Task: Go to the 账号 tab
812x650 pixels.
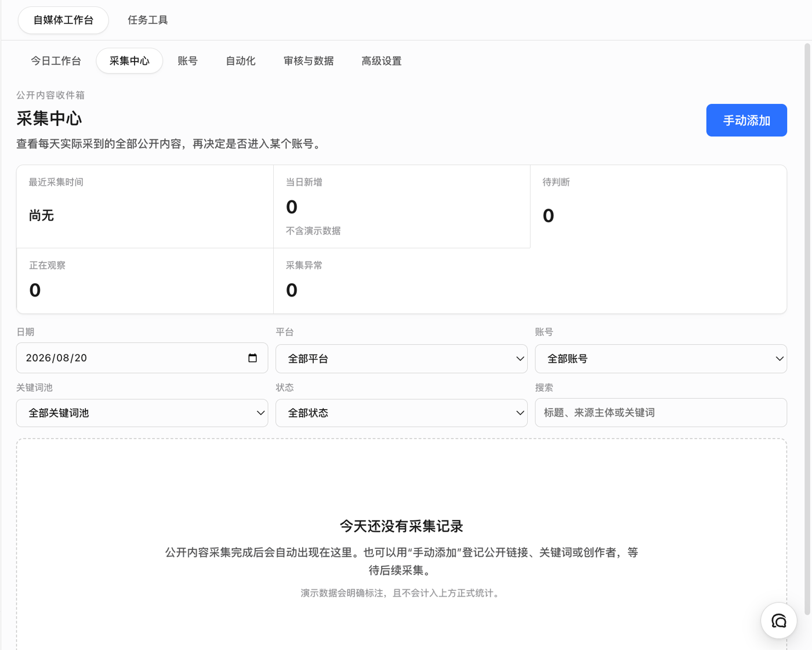Action: 187,61
